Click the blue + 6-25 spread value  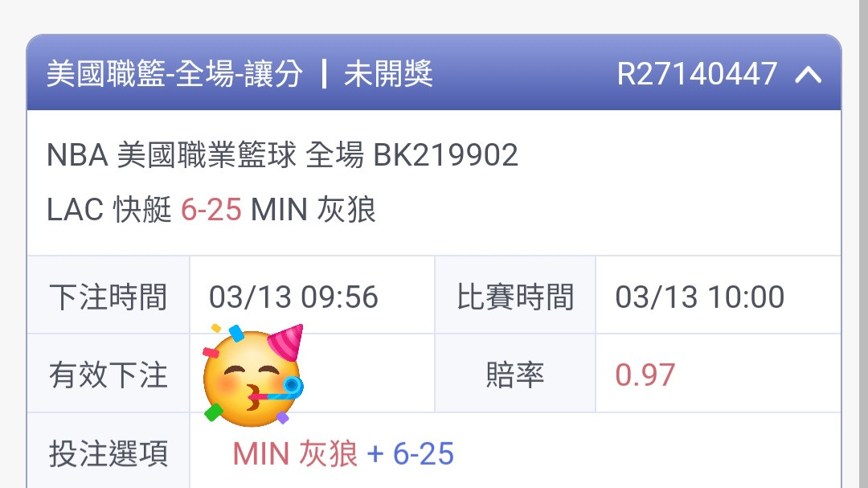pos(410,454)
